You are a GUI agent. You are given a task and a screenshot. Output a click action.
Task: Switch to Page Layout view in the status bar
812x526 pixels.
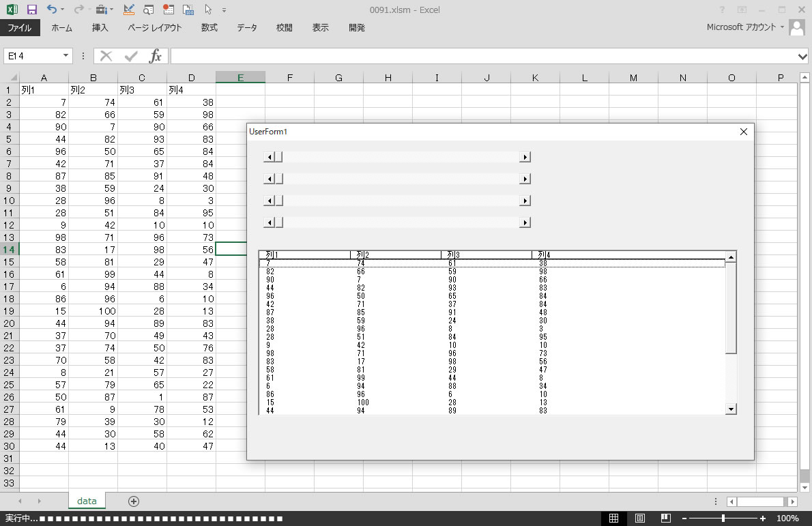[x=640, y=518]
